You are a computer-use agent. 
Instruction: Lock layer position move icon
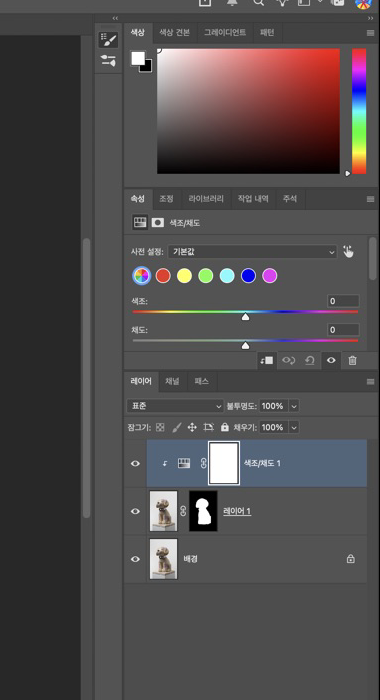(192, 427)
